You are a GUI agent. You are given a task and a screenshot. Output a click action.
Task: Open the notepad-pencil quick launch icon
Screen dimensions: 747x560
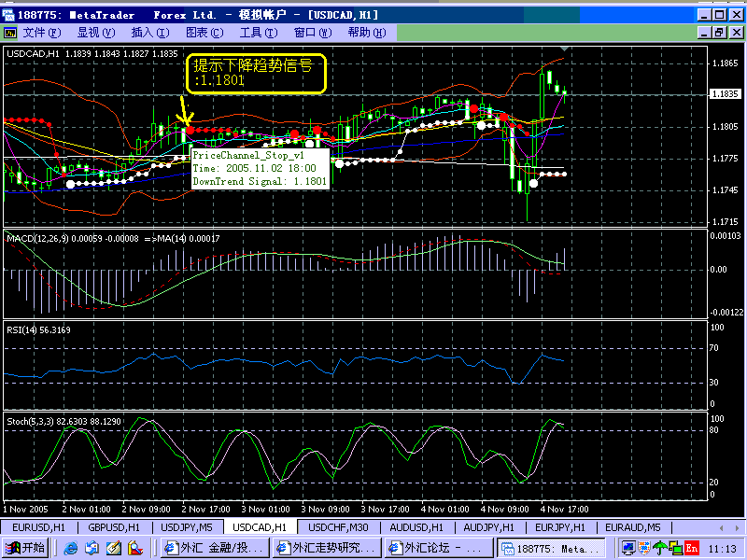113,548
